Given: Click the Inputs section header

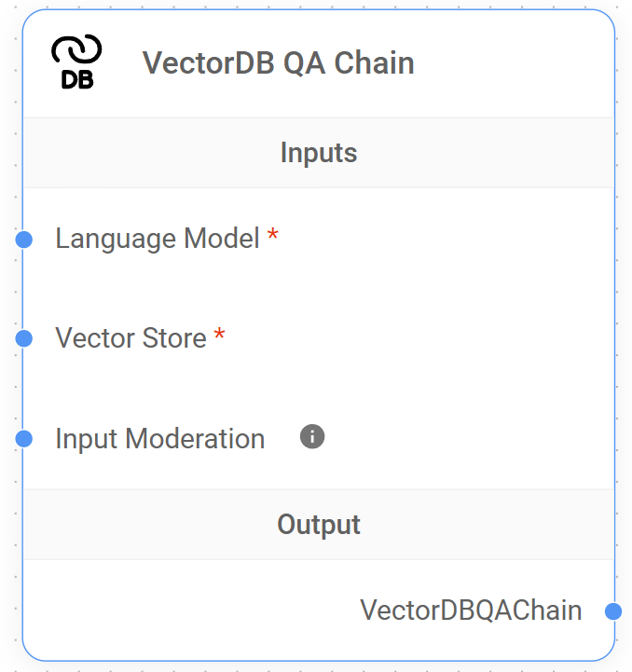Looking at the screenshot, I should pos(319,153).
